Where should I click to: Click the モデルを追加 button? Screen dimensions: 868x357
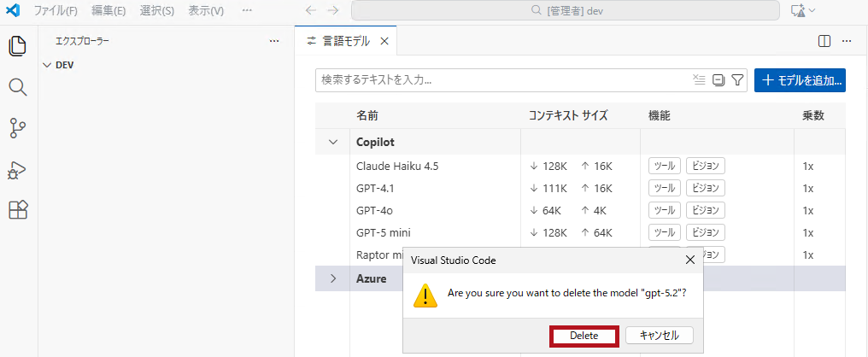click(800, 80)
